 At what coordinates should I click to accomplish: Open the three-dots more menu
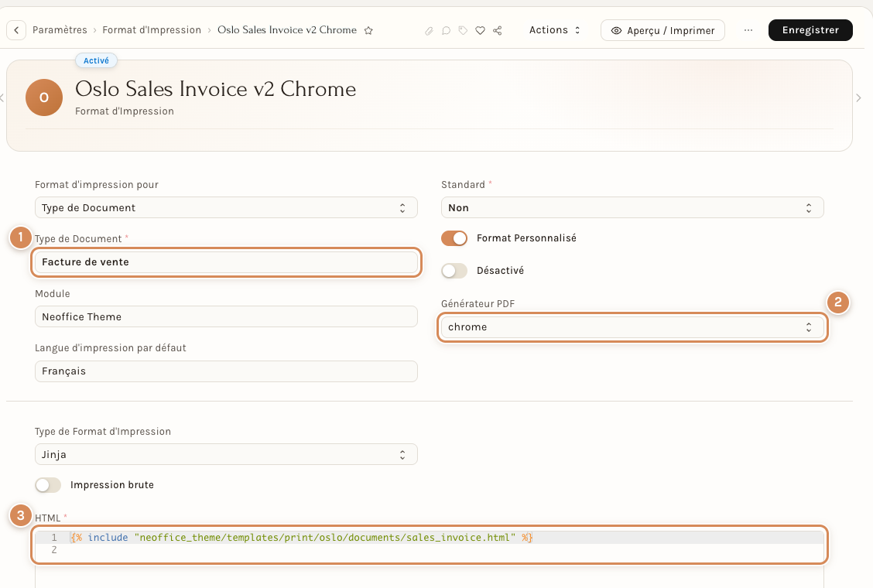point(748,30)
